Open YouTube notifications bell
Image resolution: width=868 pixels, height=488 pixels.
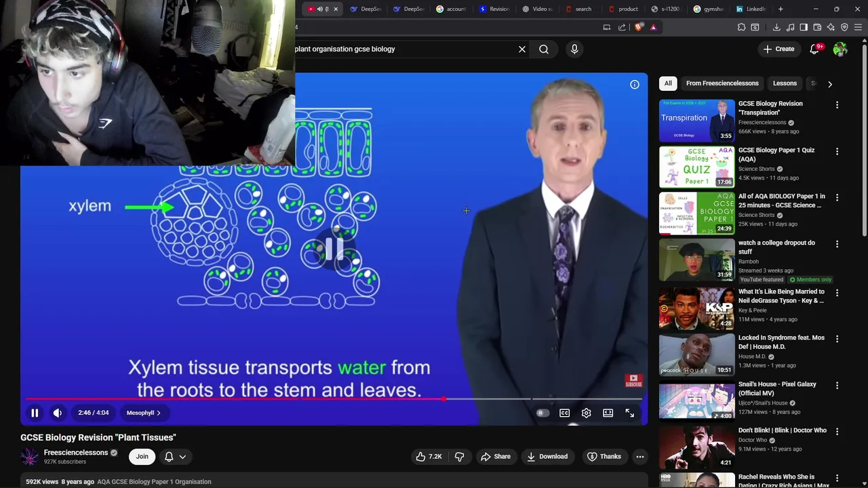[814, 49]
